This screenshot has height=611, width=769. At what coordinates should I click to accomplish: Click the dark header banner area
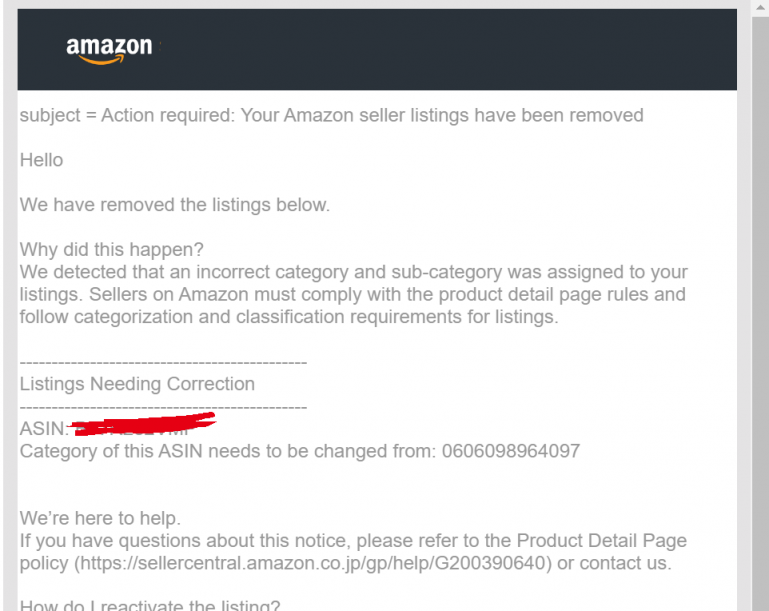(x=377, y=49)
